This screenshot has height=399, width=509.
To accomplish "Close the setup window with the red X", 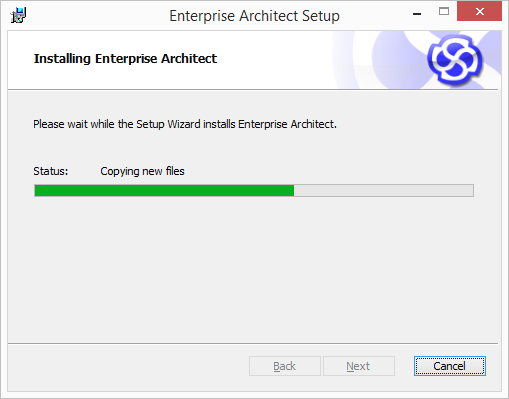I will pyautogui.click(x=479, y=11).
